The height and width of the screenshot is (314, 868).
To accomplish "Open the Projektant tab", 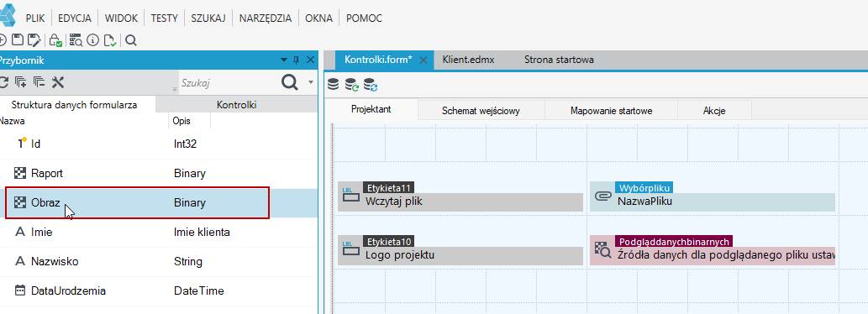I will pyautogui.click(x=371, y=109).
